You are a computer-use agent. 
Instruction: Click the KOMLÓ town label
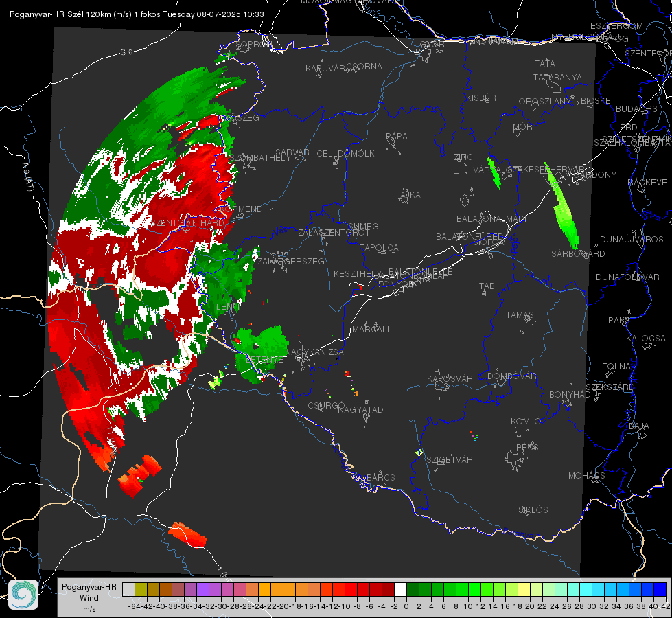526,422
